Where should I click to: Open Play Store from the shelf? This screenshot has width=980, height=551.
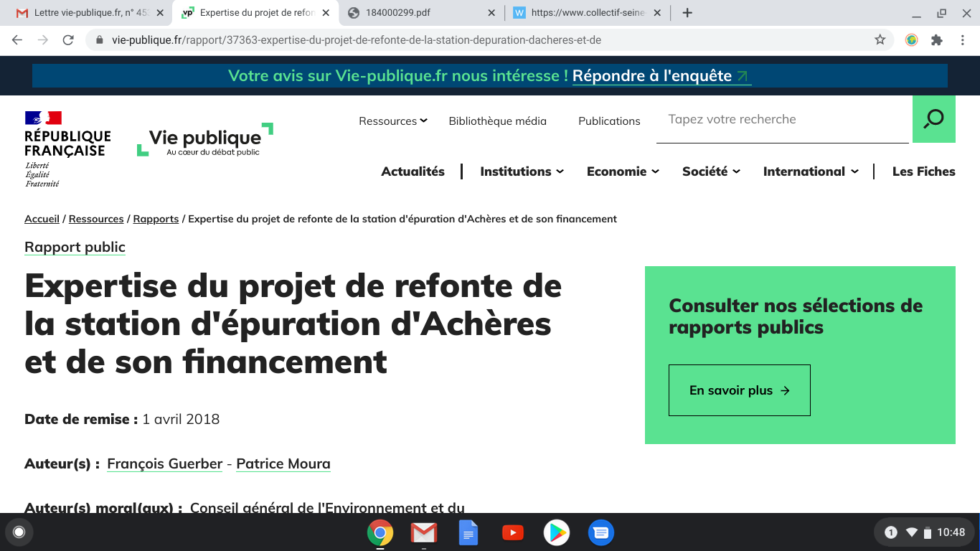pos(556,532)
